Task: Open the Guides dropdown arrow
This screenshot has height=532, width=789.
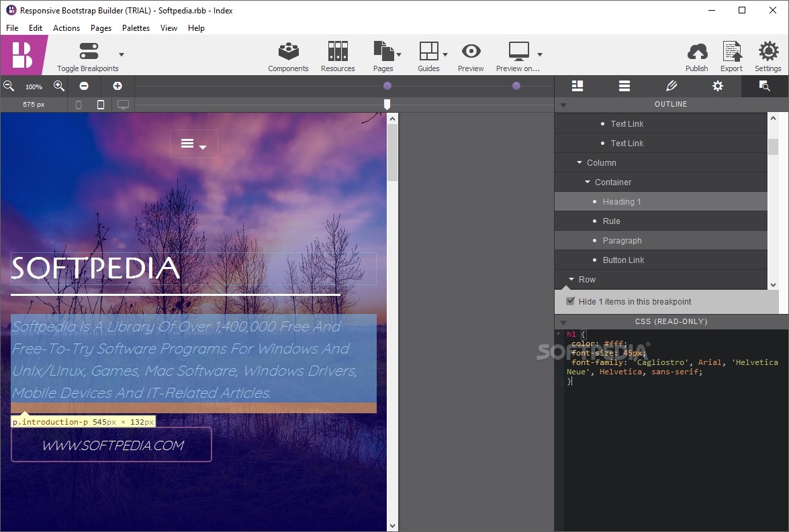Action: coord(445,54)
